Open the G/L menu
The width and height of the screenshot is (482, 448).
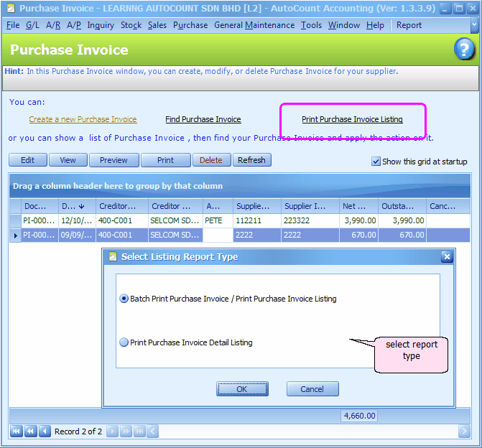(x=32, y=25)
